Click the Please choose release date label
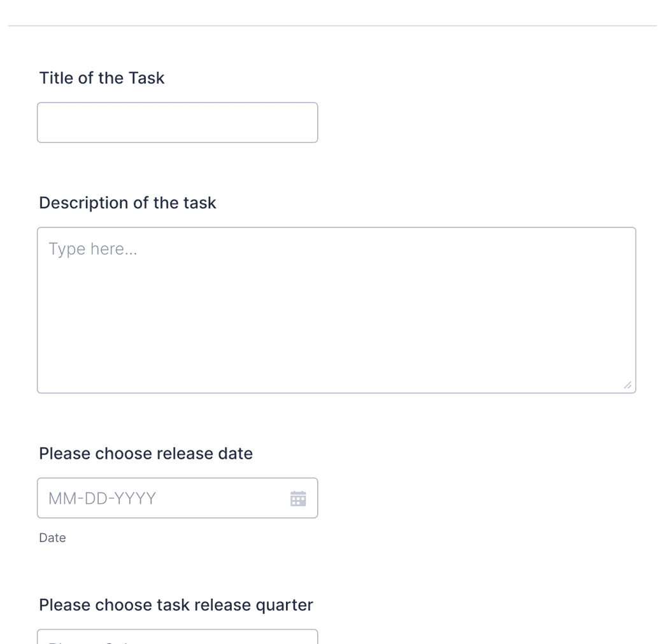 (145, 453)
